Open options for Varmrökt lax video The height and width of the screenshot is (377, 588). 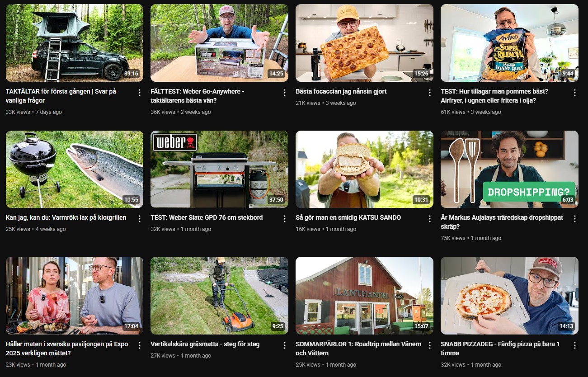click(140, 219)
